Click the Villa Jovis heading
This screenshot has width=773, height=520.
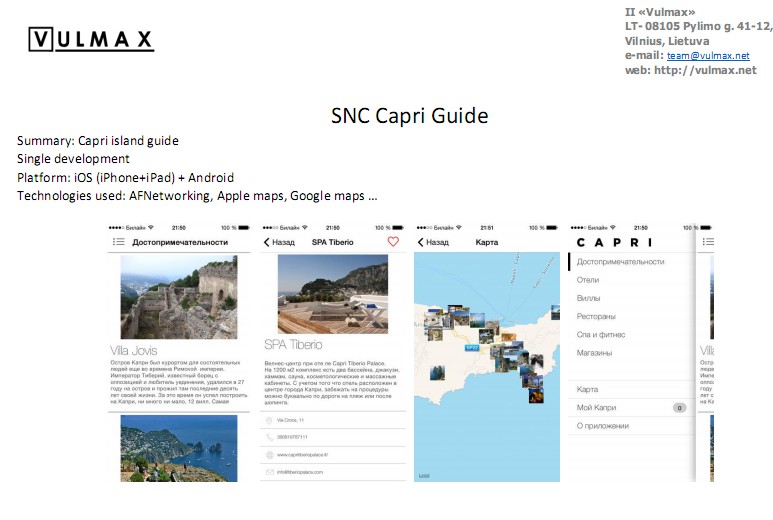point(134,350)
